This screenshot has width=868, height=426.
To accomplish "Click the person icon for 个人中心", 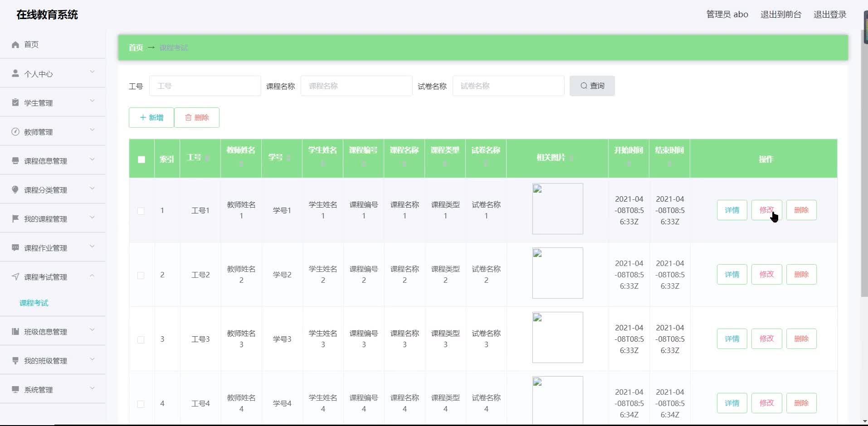I will (15, 73).
